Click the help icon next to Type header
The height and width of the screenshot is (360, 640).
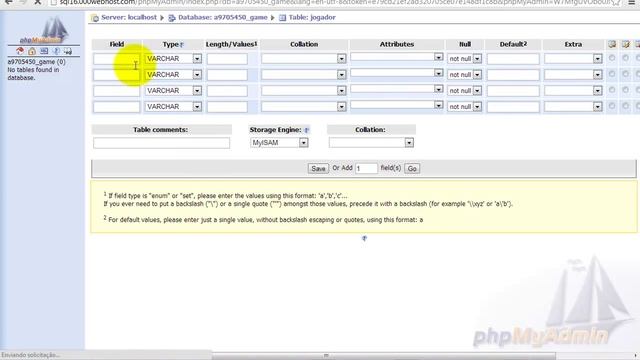coord(182,44)
